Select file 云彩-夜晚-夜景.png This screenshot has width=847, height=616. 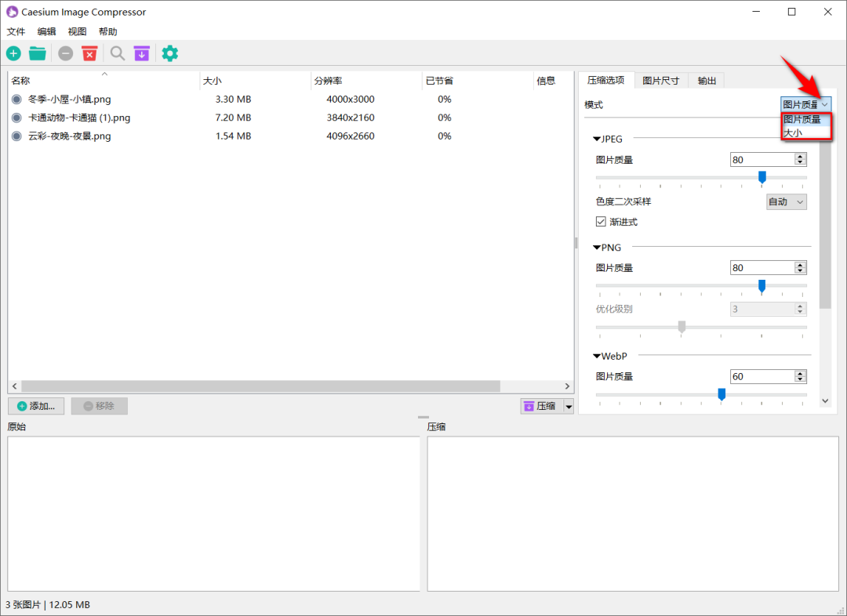[x=70, y=136]
